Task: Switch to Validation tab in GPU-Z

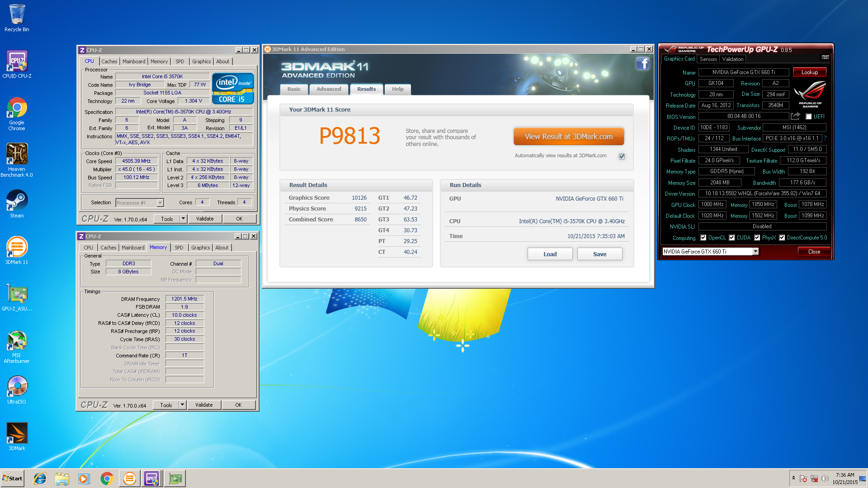Action: pyautogui.click(x=732, y=59)
